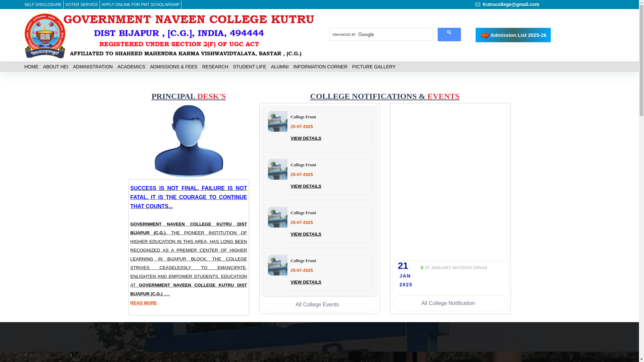The image size is (644, 362).
Task: Click VIEW DETAILS of second event
Action: pos(306,186)
